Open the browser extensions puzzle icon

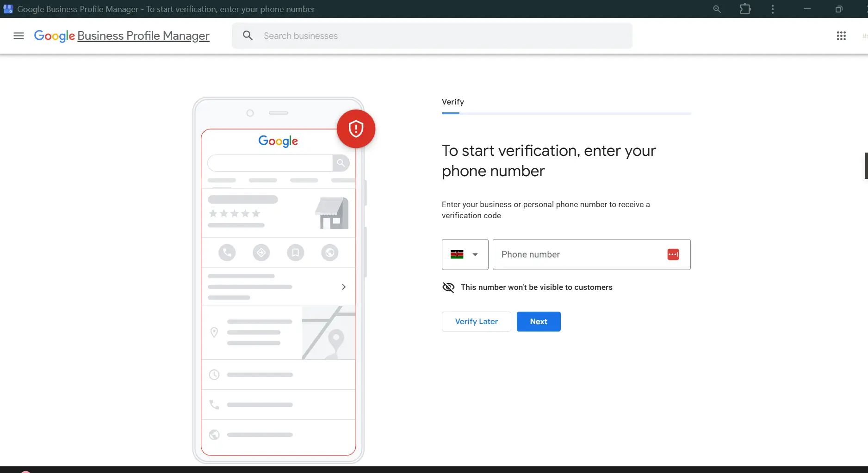pyautogui.click(x=745, y=9)
